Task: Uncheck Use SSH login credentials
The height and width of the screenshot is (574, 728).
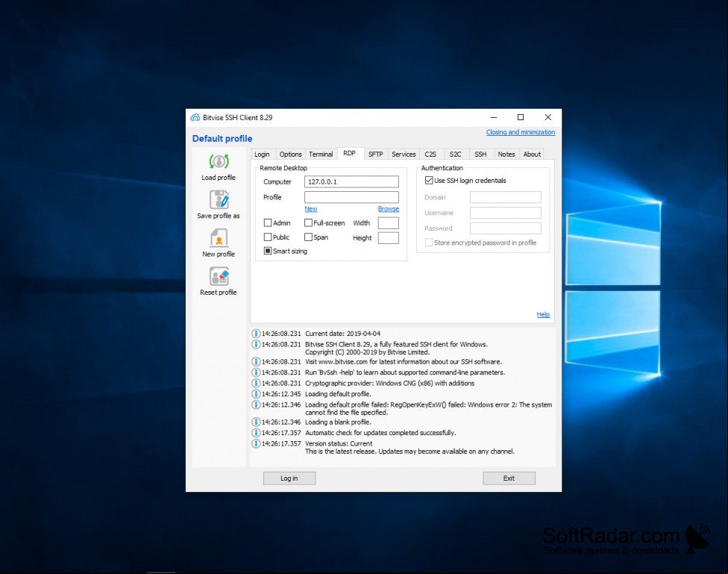Action: tap(429, 181)
